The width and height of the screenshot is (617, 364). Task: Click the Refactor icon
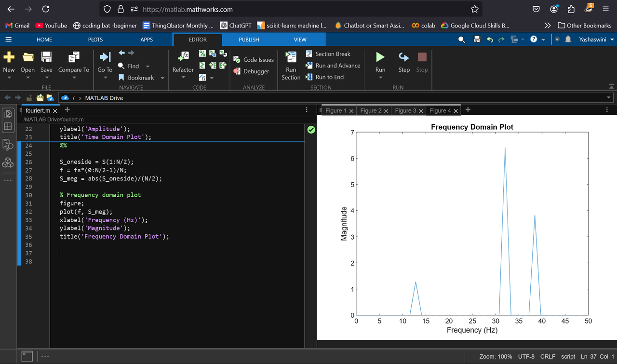click(183, 57)
